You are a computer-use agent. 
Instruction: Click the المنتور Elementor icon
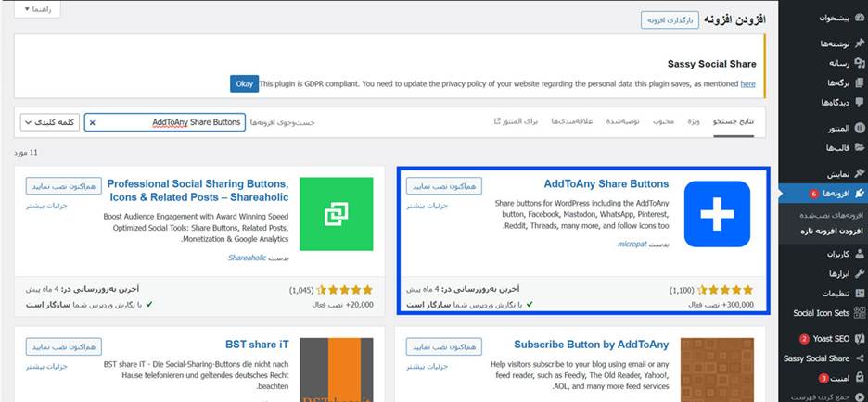(x=859, y=128)
